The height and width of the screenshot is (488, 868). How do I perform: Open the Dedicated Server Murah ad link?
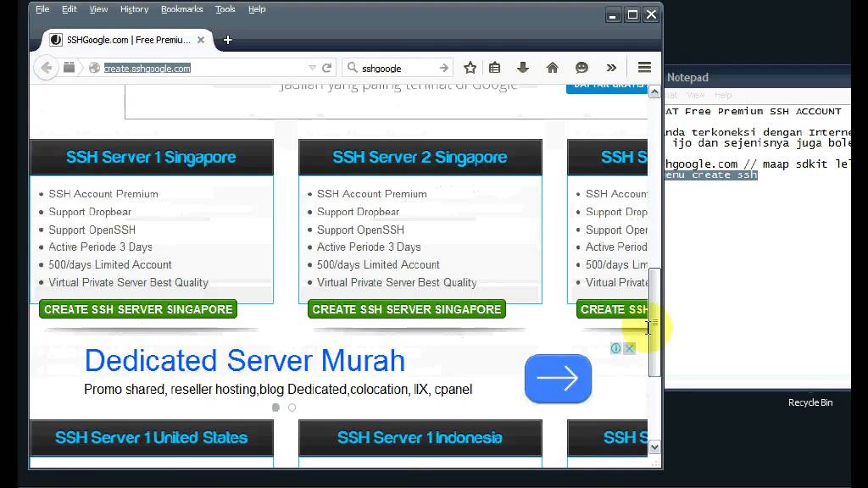click(x=245, y=361)
